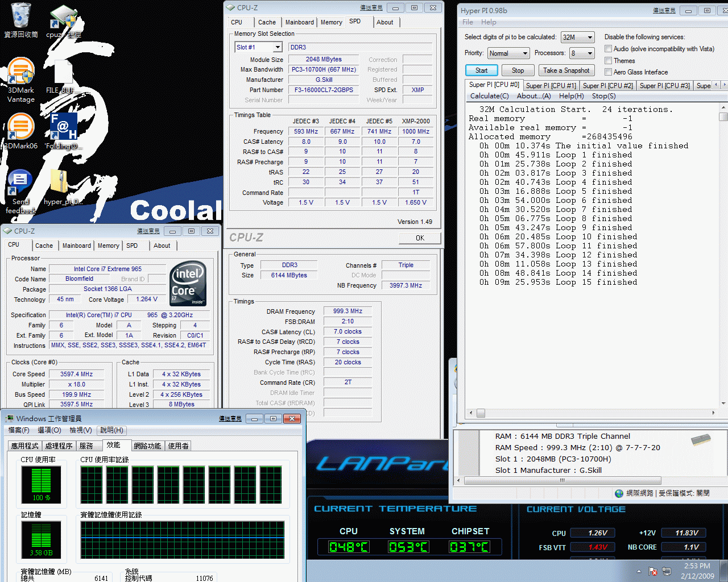Switch to 處理程序 tab in Task Manager
The height and width of the screenshot is (582, 728).
click(59, 446)
